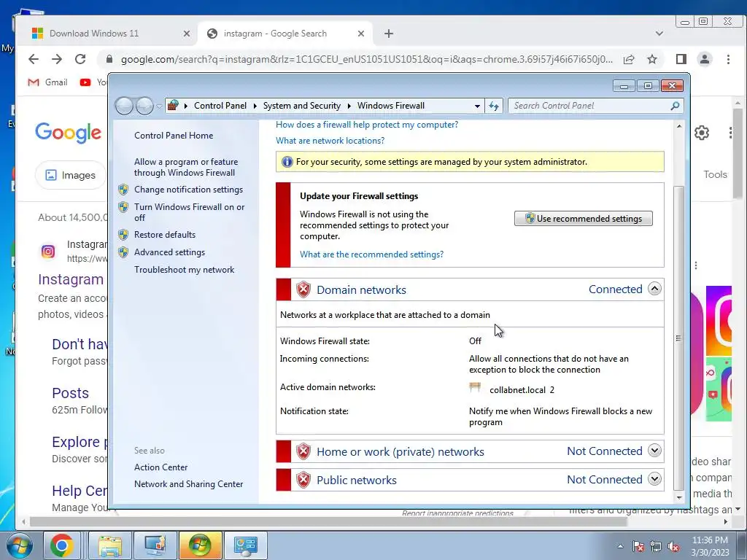Click Control Panel in the breadcrumb

coord(220,106)
